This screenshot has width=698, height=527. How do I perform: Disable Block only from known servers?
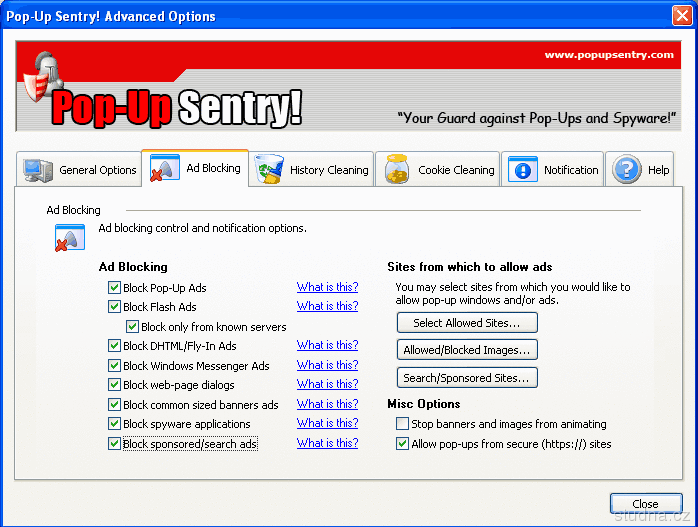[x=132, y=327]
